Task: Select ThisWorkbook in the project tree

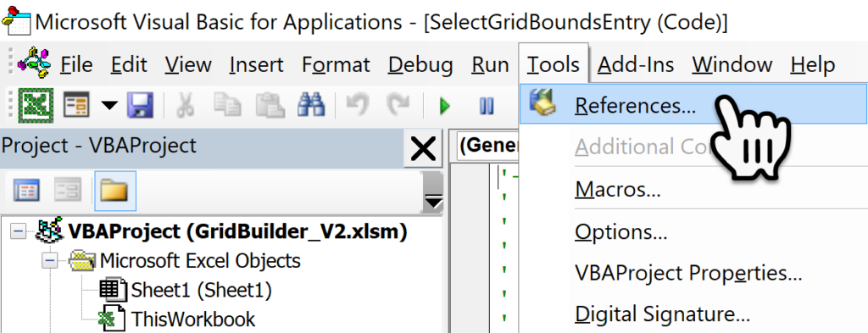Action: click(x=177, y=319)
